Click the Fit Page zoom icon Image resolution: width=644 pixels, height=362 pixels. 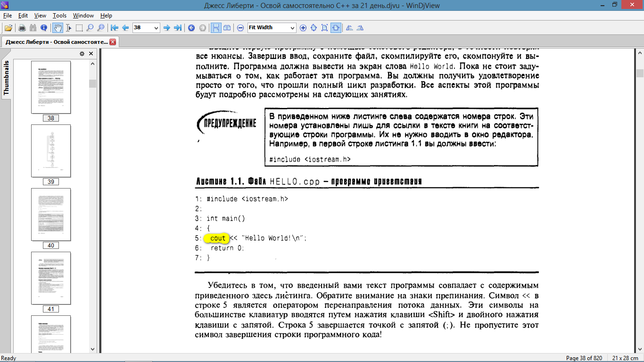[x=325, y=28]
